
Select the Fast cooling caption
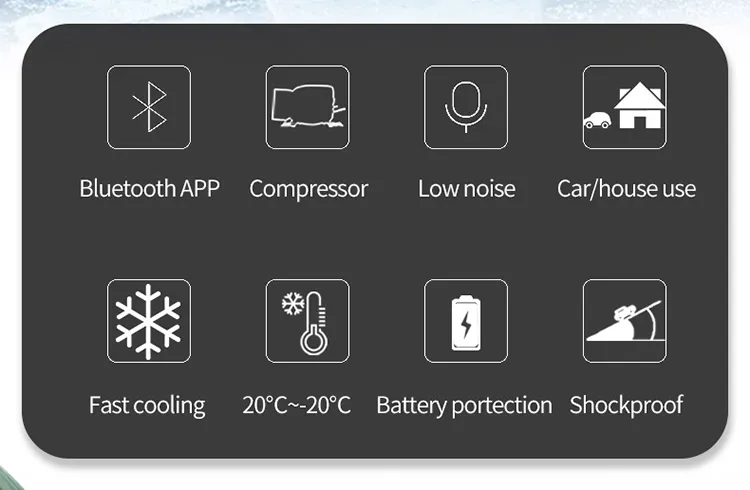pyautogui.click(x=147, y=406)
